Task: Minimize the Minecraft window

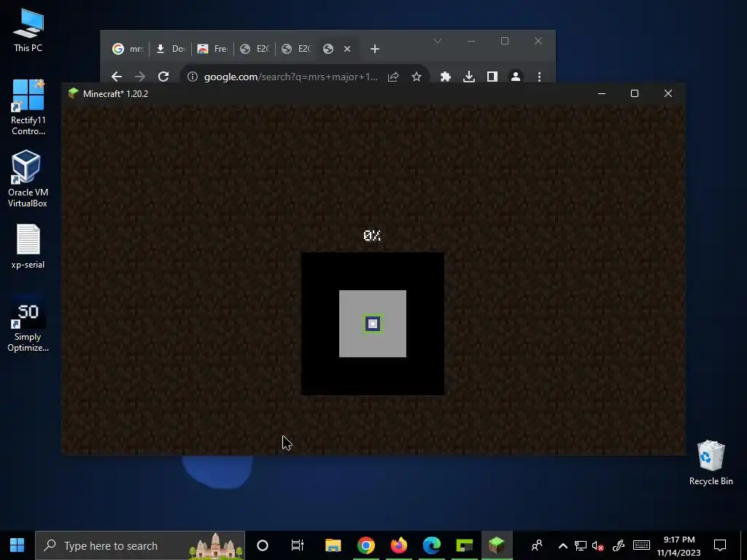Action: (602, 94)
